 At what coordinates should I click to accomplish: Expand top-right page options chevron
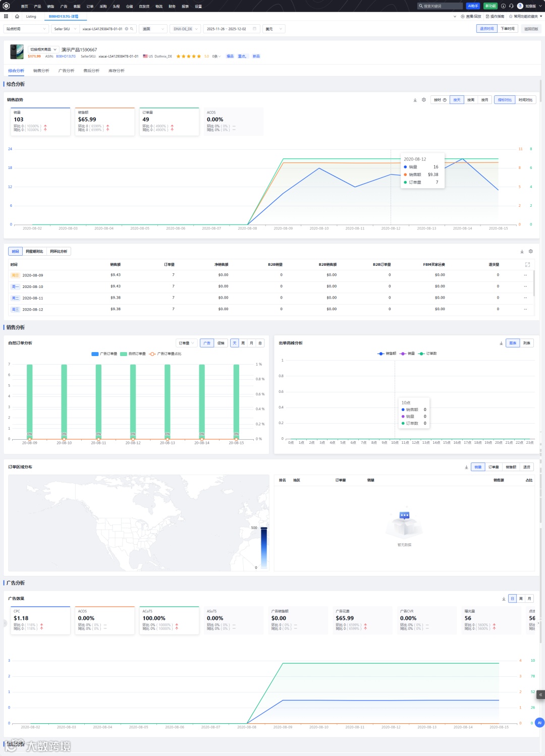(x=455, y=16)
